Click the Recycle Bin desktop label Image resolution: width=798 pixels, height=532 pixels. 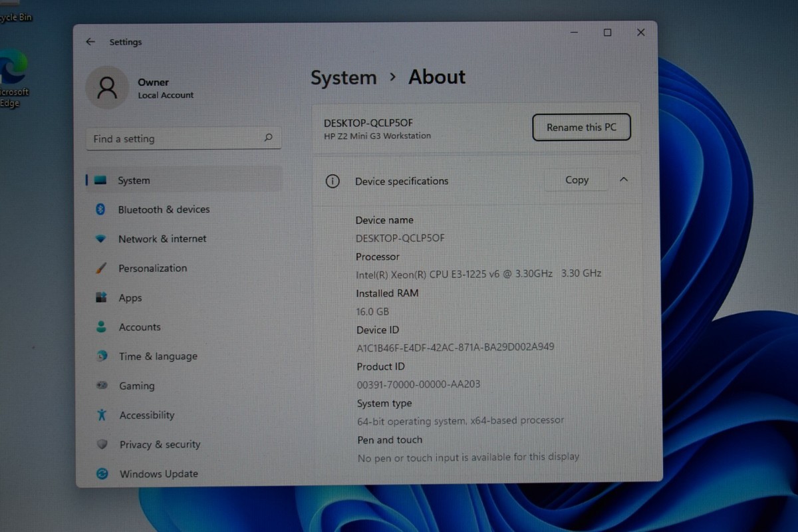(16, 17)
